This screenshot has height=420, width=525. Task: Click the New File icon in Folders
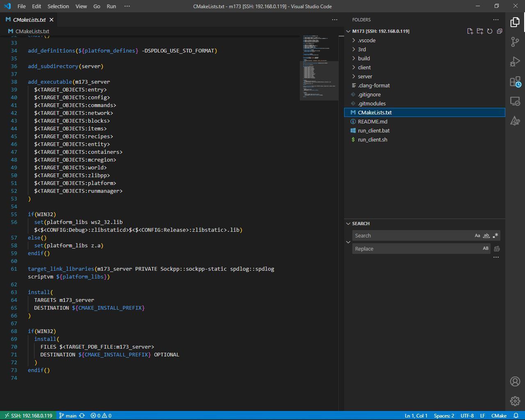[470, 31]
